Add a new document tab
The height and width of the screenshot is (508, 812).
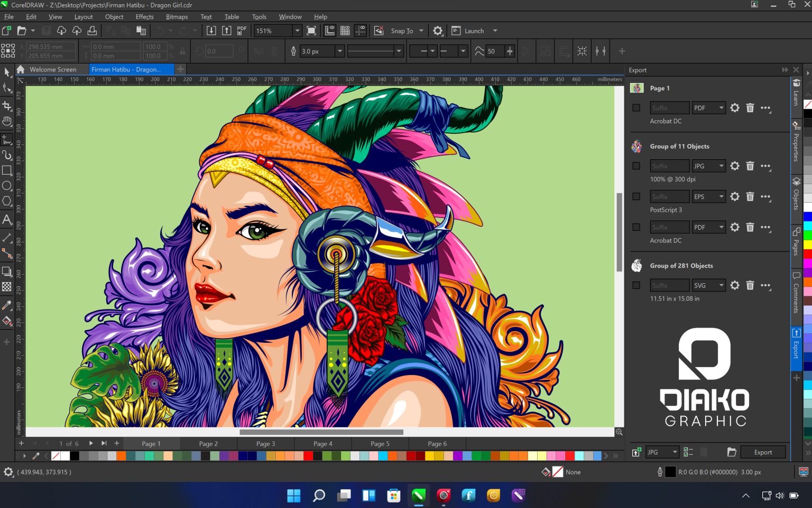(x=180, y=69)
